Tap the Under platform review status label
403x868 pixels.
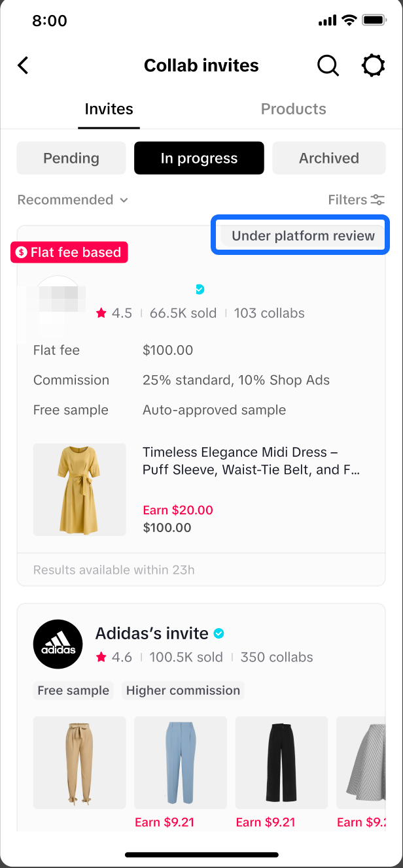tap(303, 236)
